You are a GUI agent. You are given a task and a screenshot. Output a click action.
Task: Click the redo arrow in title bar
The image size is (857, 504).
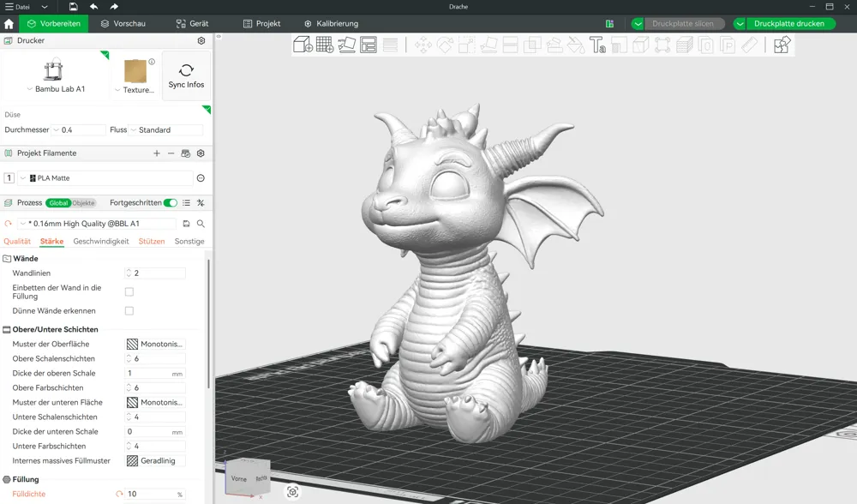(x=114, y=7)
